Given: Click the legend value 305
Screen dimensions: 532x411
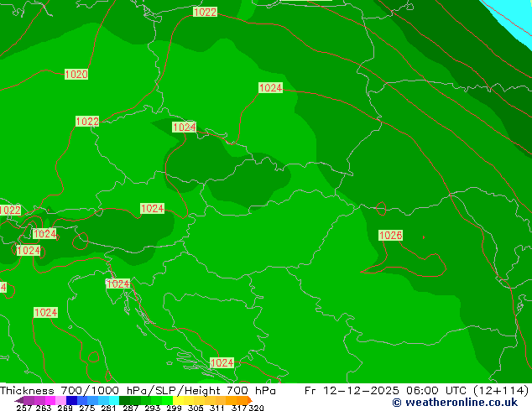Looking at the screenshot, I should coord(196,408).
